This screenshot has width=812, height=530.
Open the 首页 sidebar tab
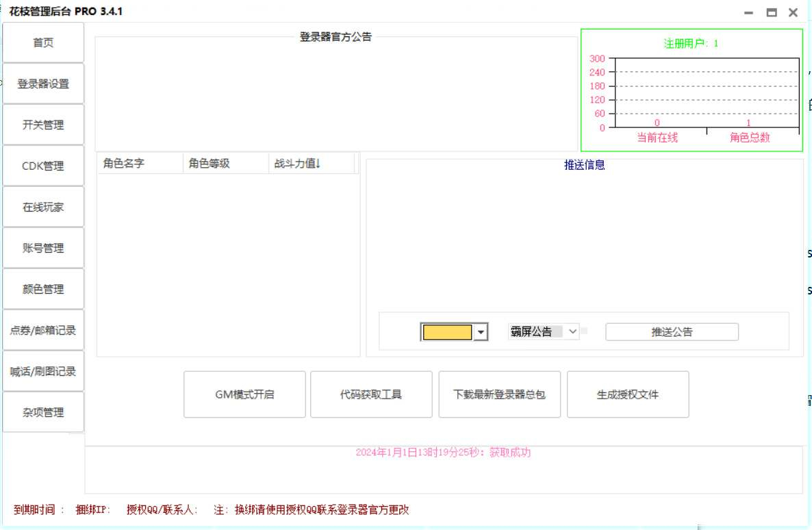coord(43,42)
